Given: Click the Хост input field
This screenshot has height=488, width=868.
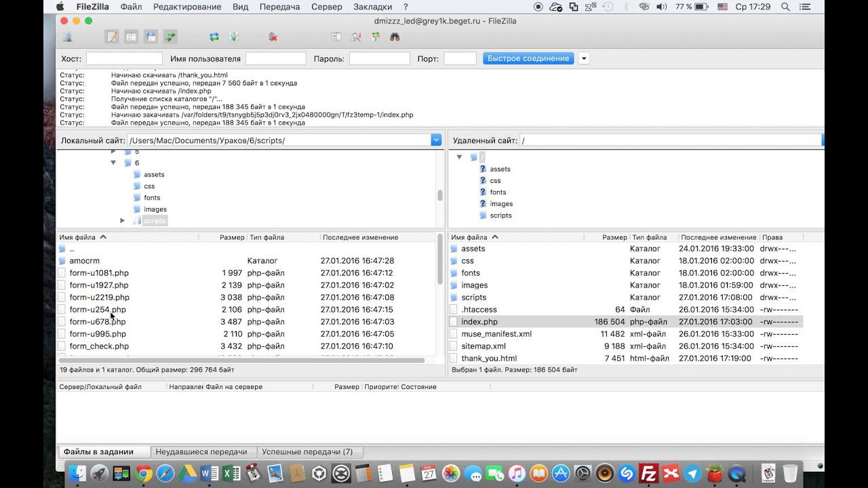Looking at the screenshot, I should point(124,59).
